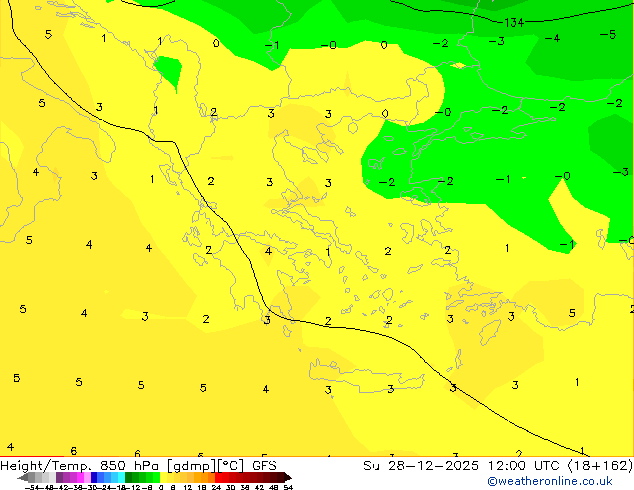Select the bright yellow legend swatch
Screen dimensions: 634x490
[x=163, y=477]
